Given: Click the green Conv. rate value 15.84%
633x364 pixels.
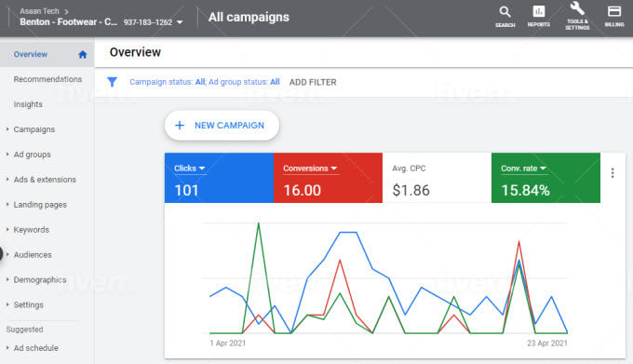Looking at the screenshot, I should coord(525,191).
